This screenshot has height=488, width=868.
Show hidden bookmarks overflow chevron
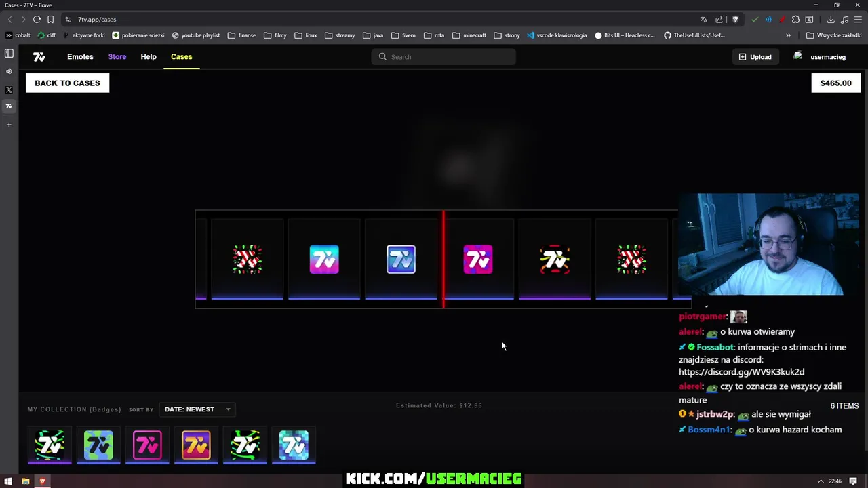788,35
